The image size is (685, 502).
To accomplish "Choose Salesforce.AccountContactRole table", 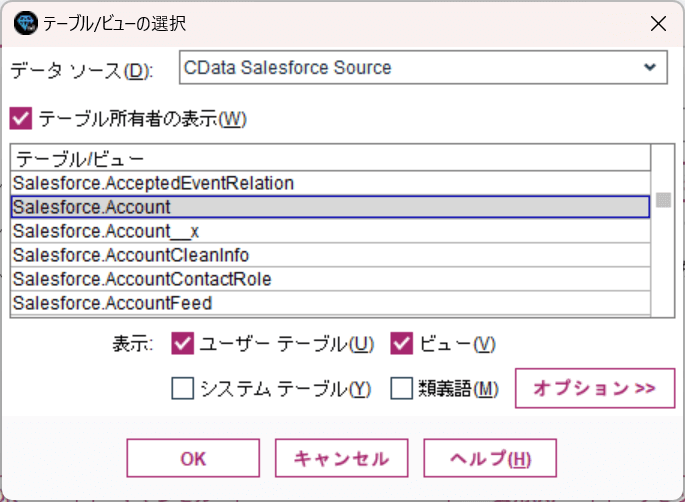I will [142, 279].
